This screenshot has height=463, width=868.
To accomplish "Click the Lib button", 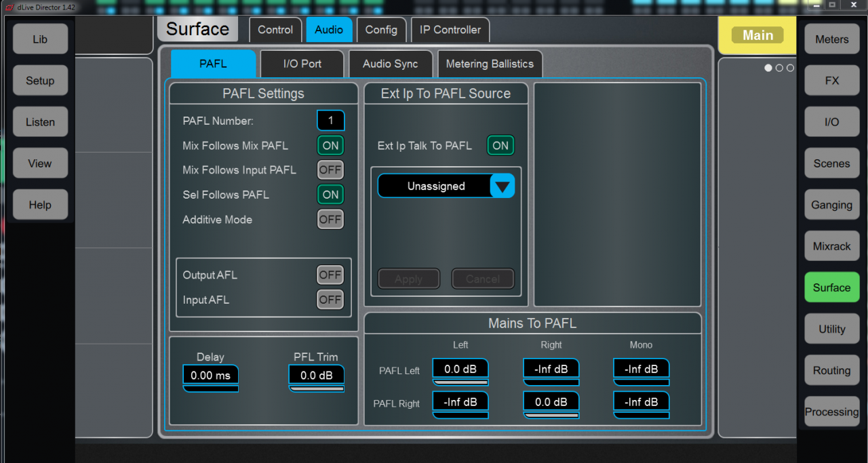I will coord(40,39).
